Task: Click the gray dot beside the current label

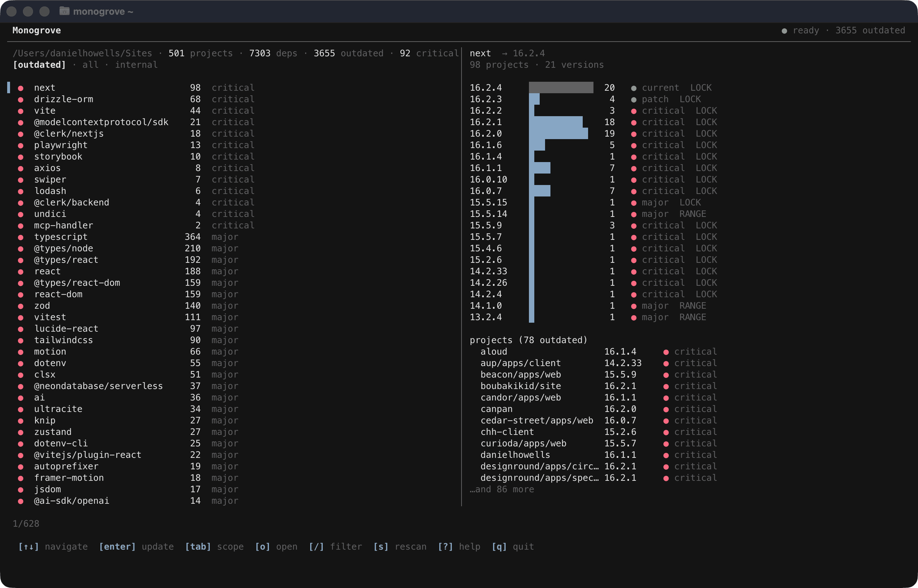Action: [634, 88]
